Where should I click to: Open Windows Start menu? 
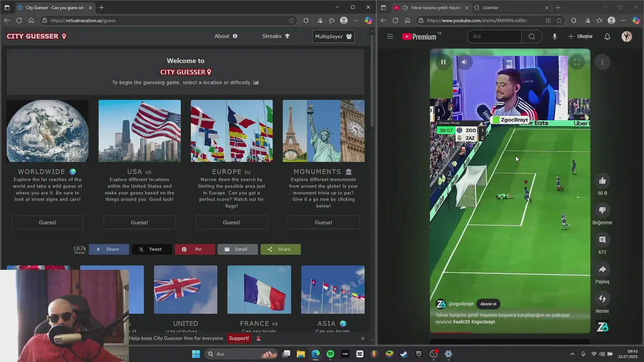click(196, 354)
